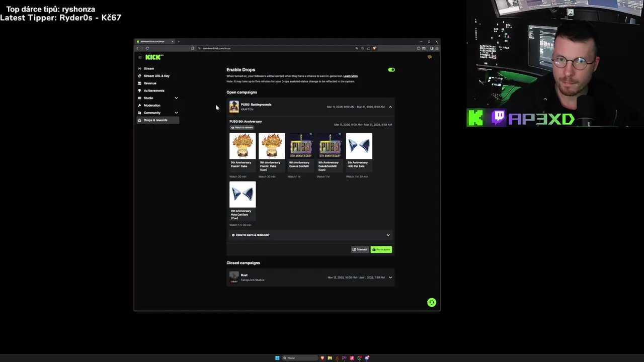Collapse the PUBG: Battlegrounds campaign
This screenshot has width=644, height=362.
coord(390,107)
